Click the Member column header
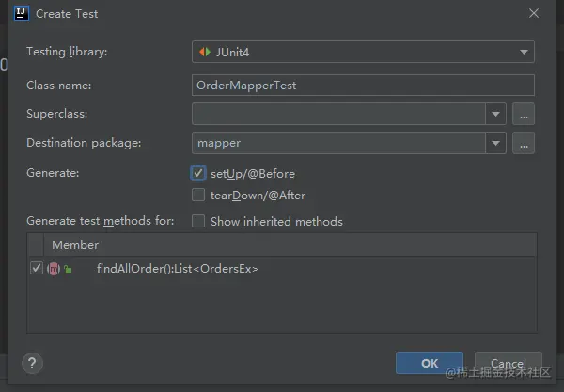 coord(75,245)
